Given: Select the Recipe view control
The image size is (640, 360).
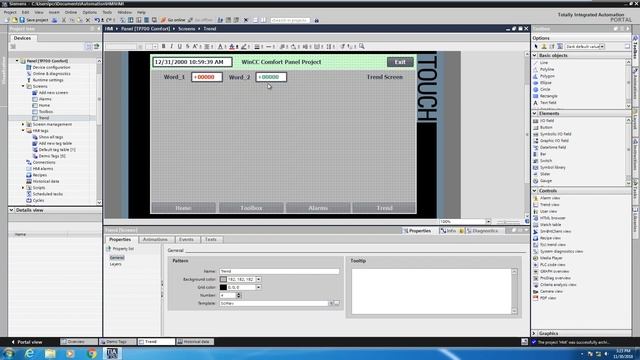Looking at the screenshot, I should pyautogui.click(x=550, y=238).
